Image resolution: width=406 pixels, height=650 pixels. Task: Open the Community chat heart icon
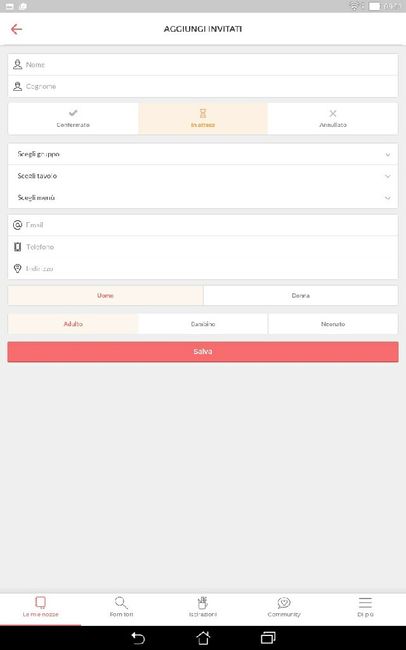pos(284,602)
